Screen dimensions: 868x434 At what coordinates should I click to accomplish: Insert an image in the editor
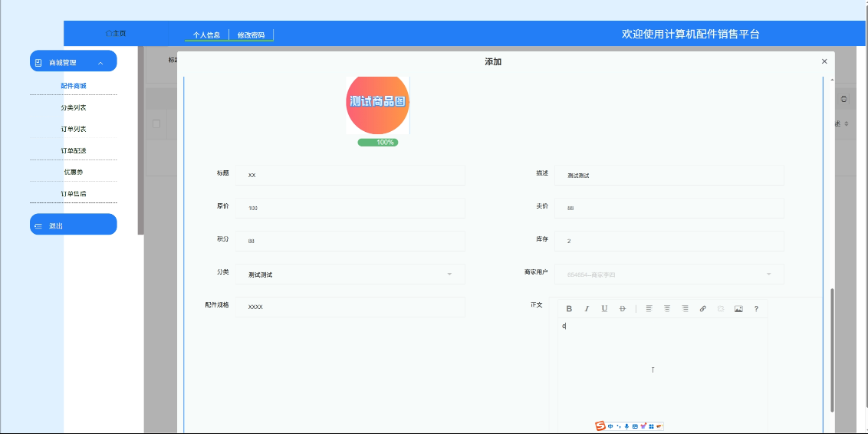[738, 309]
